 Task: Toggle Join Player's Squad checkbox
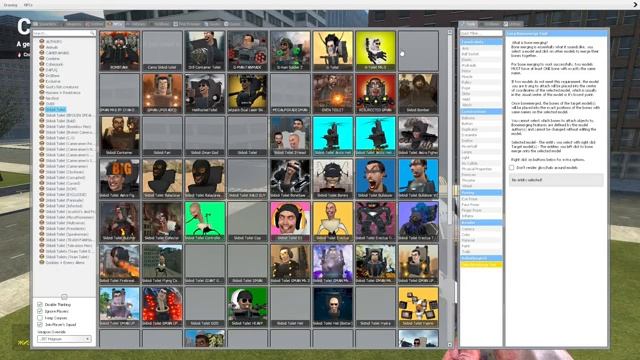click(x=40, y=324)
